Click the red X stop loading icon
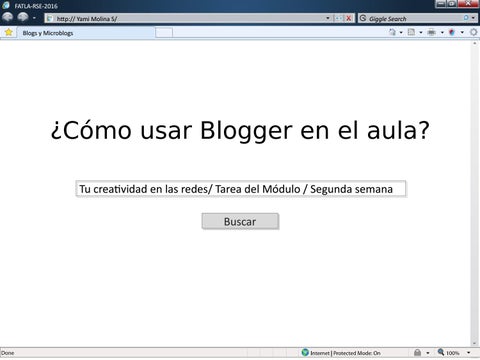Image resolution: width=480 pixels, height=360 pixels. pos(349,18)
